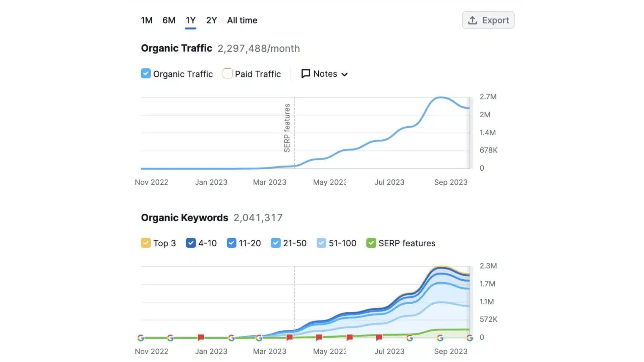The width and height of the screenshot is (644, 362).
Task: Click the 1M range option
Action: click(x=147, y=20)
